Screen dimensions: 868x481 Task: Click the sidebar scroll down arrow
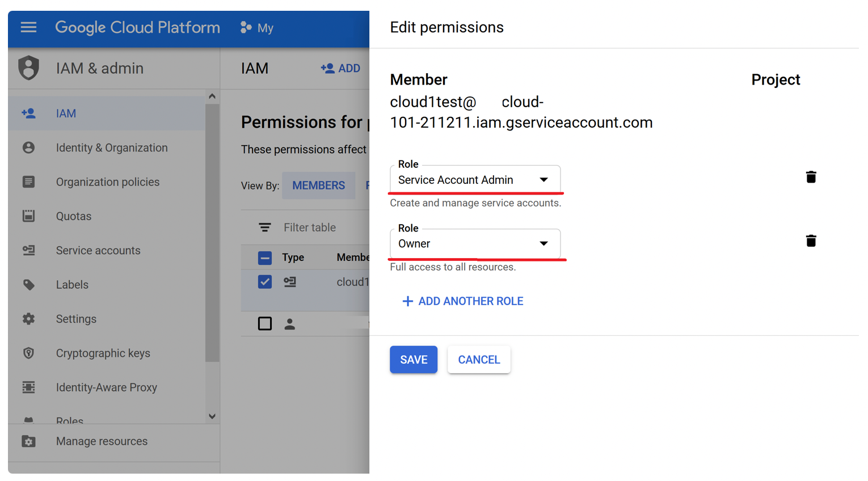(x=212, y=416)
